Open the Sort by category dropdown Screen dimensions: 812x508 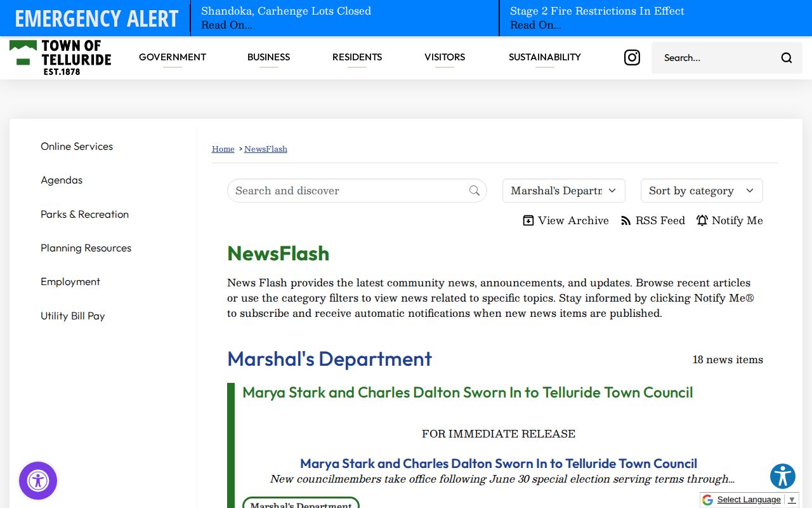pos(702,190)
